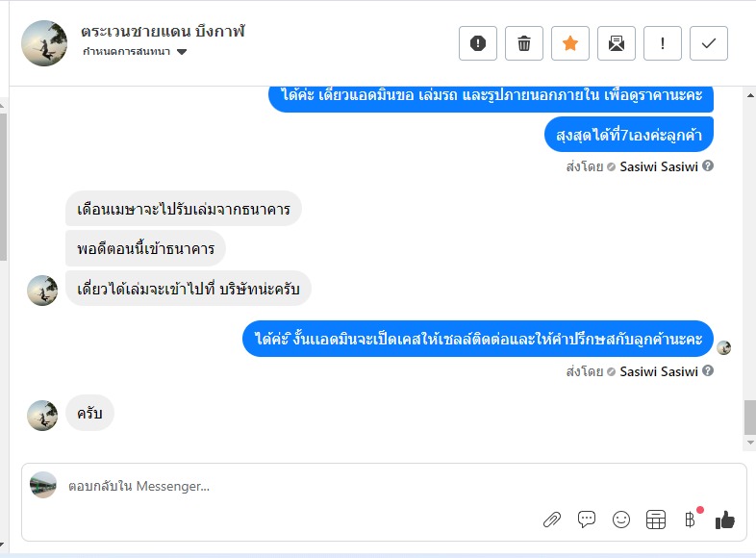This screenshot has width=756, height=558.
Task: Click the dropdown arrow beside กำหนดการสนทนา
Action: (182, 52)
